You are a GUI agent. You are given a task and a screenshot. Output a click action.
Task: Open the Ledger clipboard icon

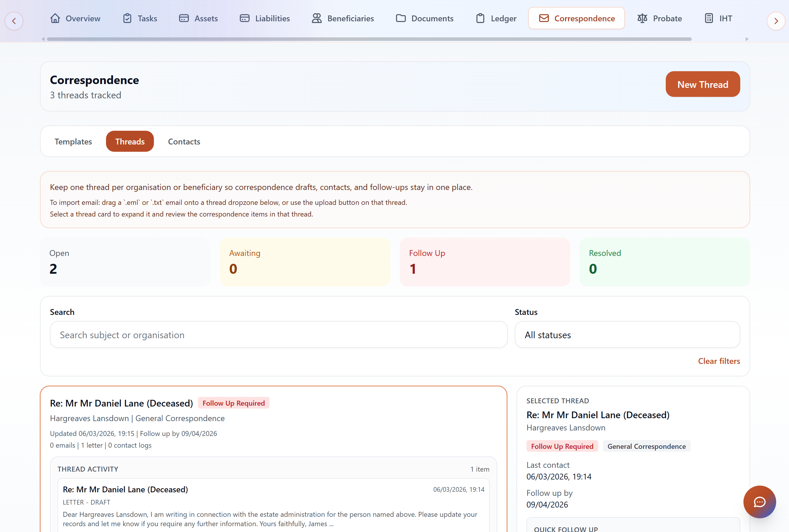coord(480,18)
